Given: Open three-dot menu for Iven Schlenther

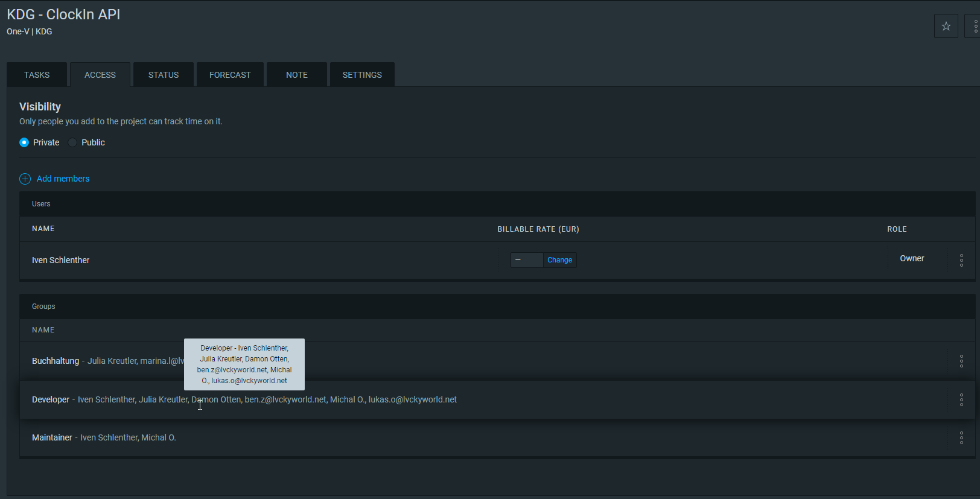Looking at the screenshot, I should tap(961, 260).
